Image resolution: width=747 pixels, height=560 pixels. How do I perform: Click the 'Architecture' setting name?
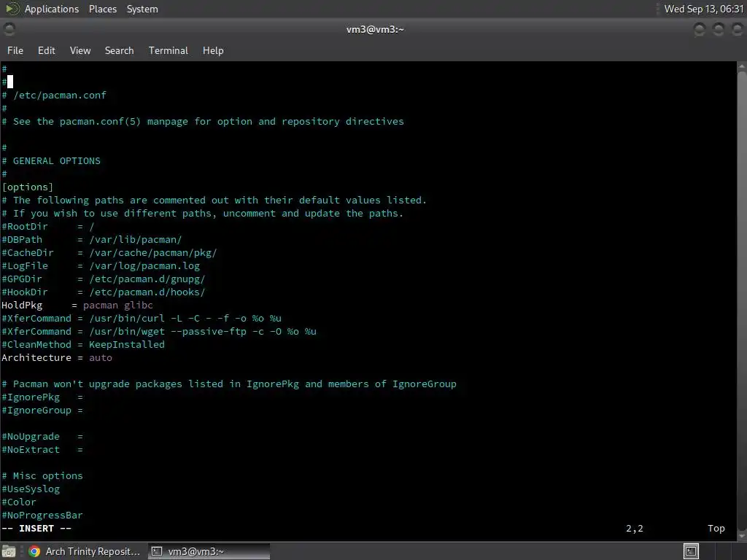[x=36, y=357]
